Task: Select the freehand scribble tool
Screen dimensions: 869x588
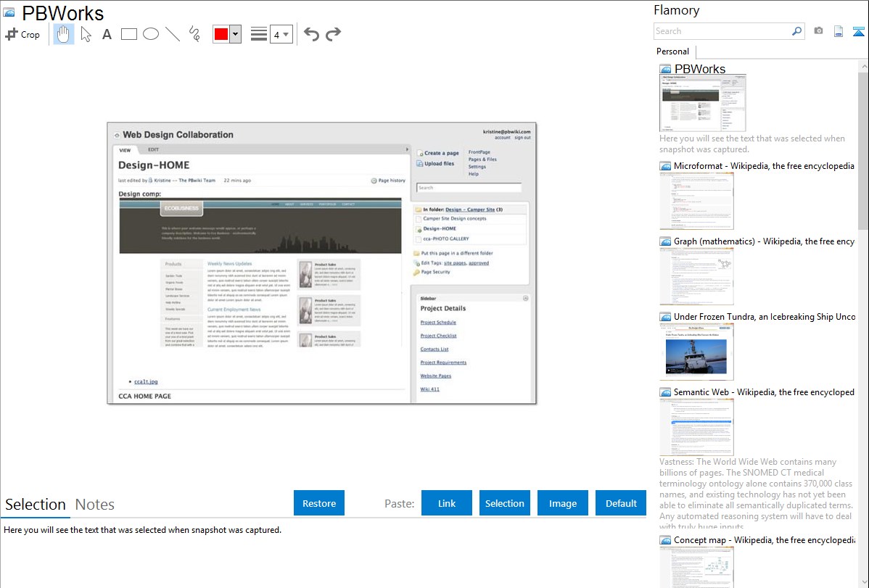Action: (x=194, y=34)
